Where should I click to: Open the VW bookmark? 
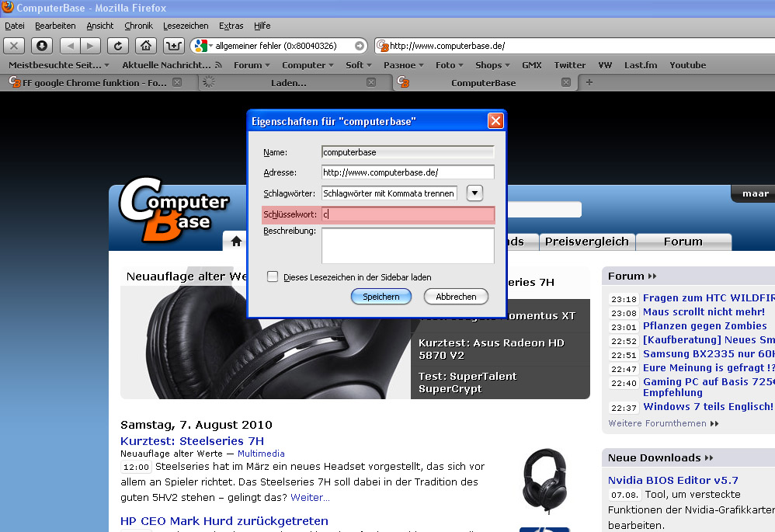click(x=605, y=65)
